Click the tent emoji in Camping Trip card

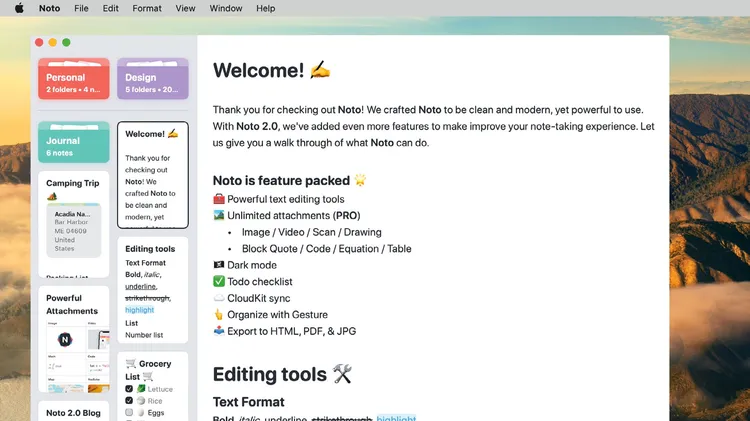(52, 196)
